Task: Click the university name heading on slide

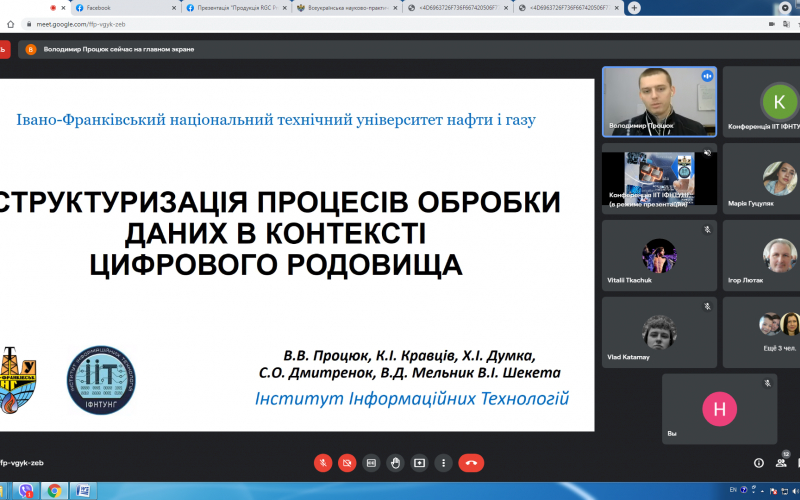Action: pos(276,120)
